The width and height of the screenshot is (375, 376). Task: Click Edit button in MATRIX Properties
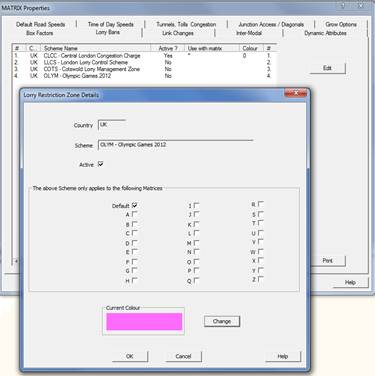pos(327,68)
